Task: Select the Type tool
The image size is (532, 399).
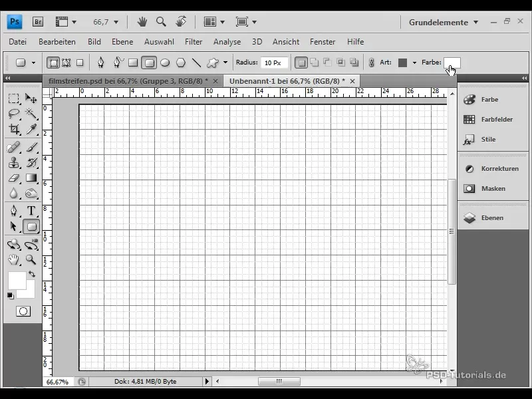Action: pyautogui.click(x=31, y=211)
